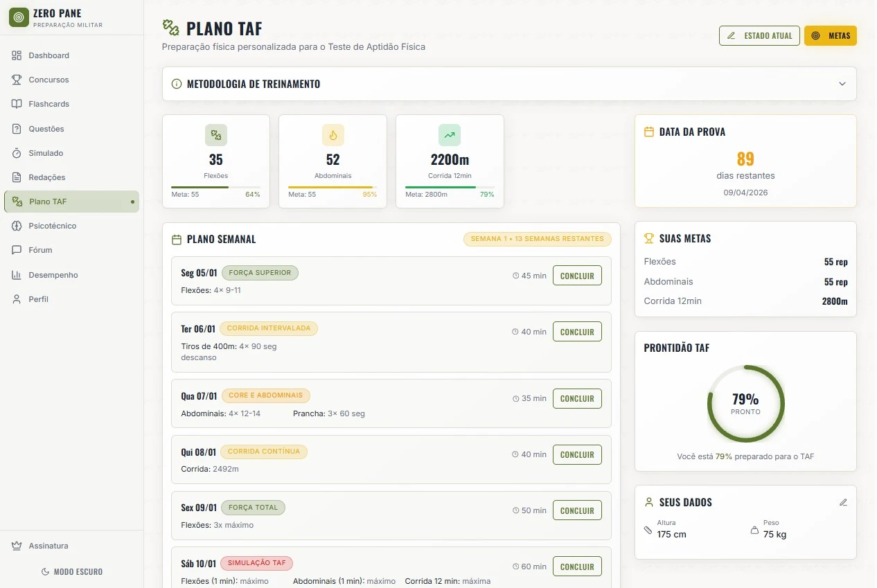Open Simulado from the sidebar

coord(46,153)
